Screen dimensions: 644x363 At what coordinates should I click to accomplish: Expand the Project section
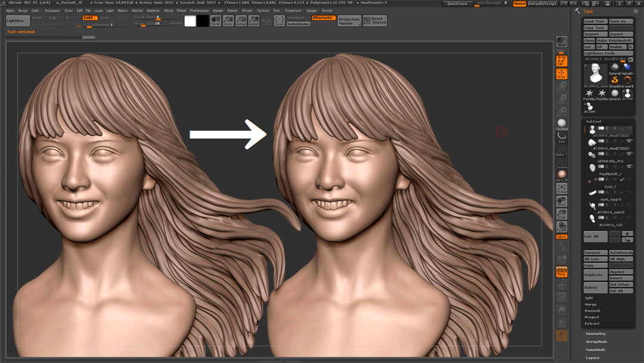coord(592,318)
